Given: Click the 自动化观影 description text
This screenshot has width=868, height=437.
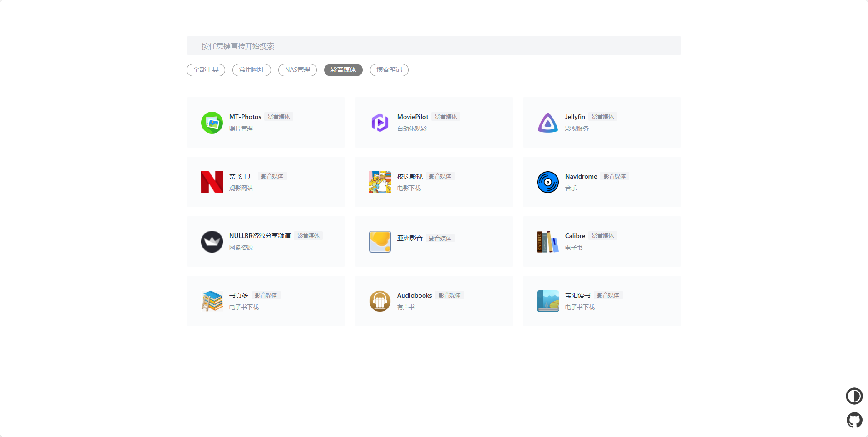Looking at the screenshot, I should [x=412, y=129].
